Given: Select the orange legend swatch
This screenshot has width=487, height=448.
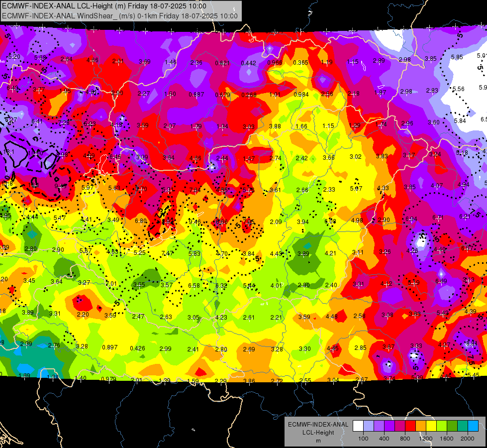Looking at the screenshot, I should [x=421, y=426].
